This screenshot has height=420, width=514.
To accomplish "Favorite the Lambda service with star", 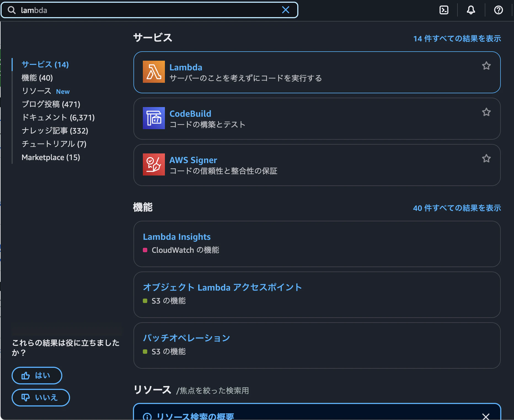I will pos(486,66).
